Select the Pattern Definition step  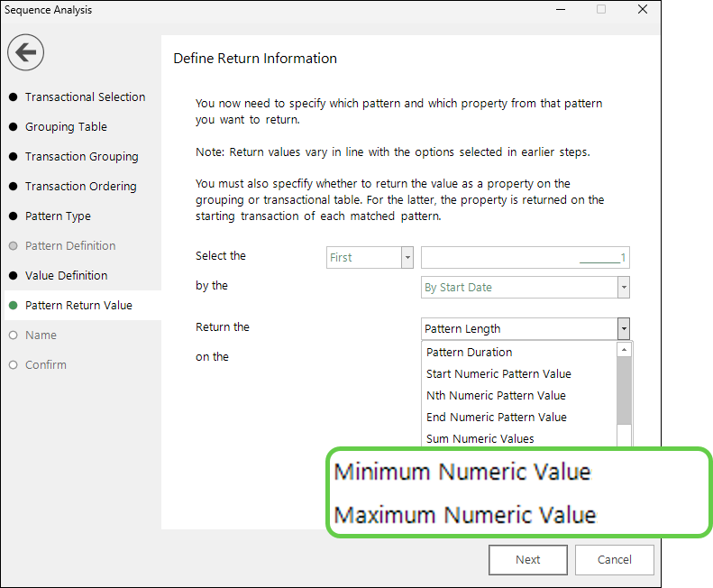[x=70, y=246]
